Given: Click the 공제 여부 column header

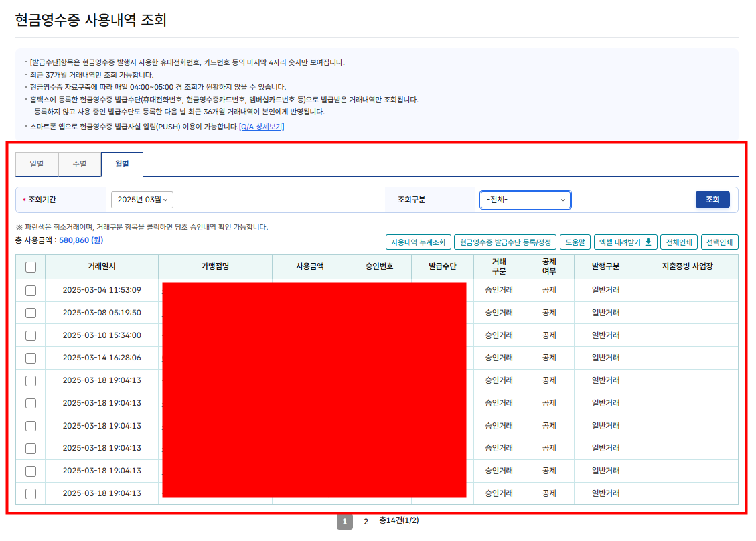Looking at the screenshot, I should [x=549, y=266].
